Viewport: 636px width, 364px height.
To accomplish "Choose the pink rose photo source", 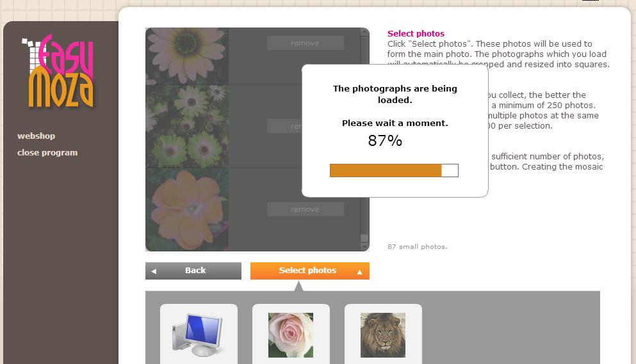I will tap(291, 335).
